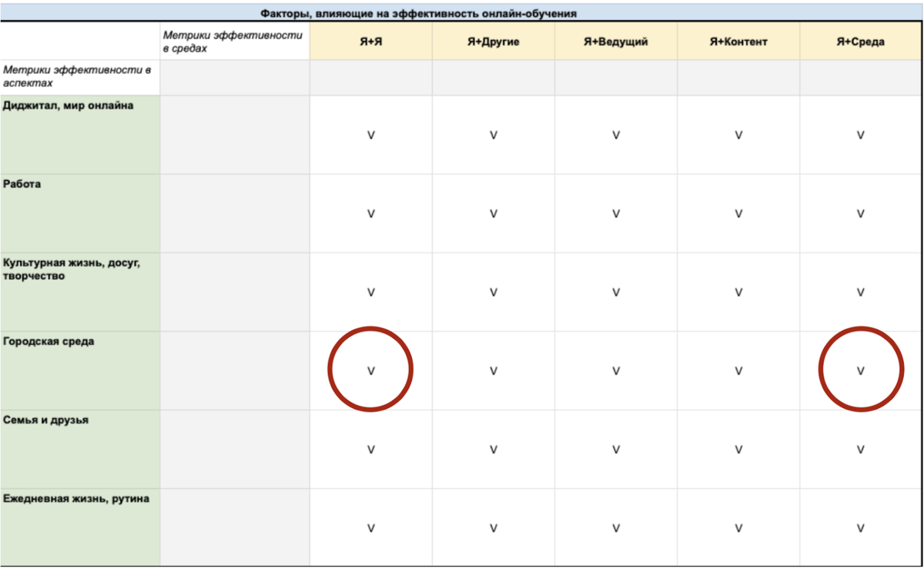Click the V in Ежедневная жизнь row, Я+Я column
The height and width of the screenshot is (569, 924).
[x=371, y=528]
